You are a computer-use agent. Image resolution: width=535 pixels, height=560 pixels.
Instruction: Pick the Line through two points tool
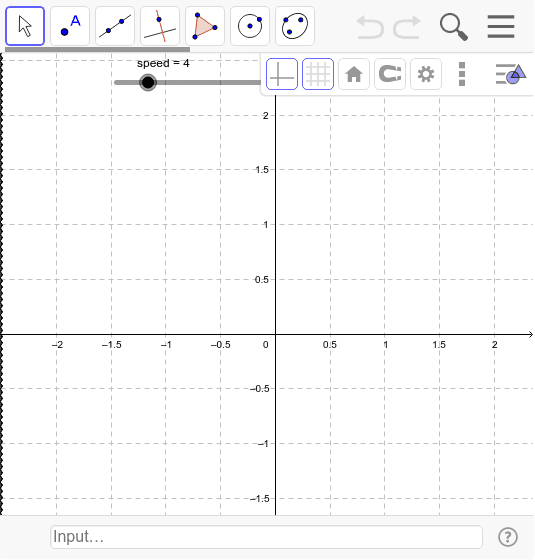click(115, 26)
